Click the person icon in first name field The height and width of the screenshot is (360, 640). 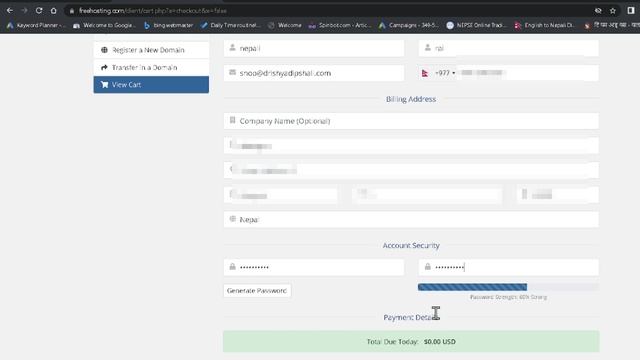tap(233, 48)
